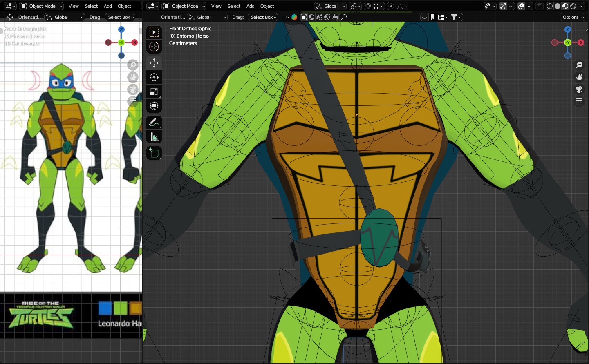
Task: Open snapping options dropdown
Action: 379,6
